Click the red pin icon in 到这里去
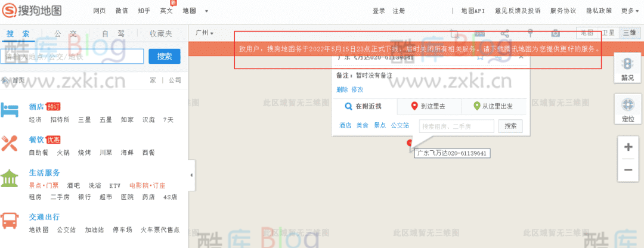The width and height of the screenshot is (644, 248). point(415,106)
